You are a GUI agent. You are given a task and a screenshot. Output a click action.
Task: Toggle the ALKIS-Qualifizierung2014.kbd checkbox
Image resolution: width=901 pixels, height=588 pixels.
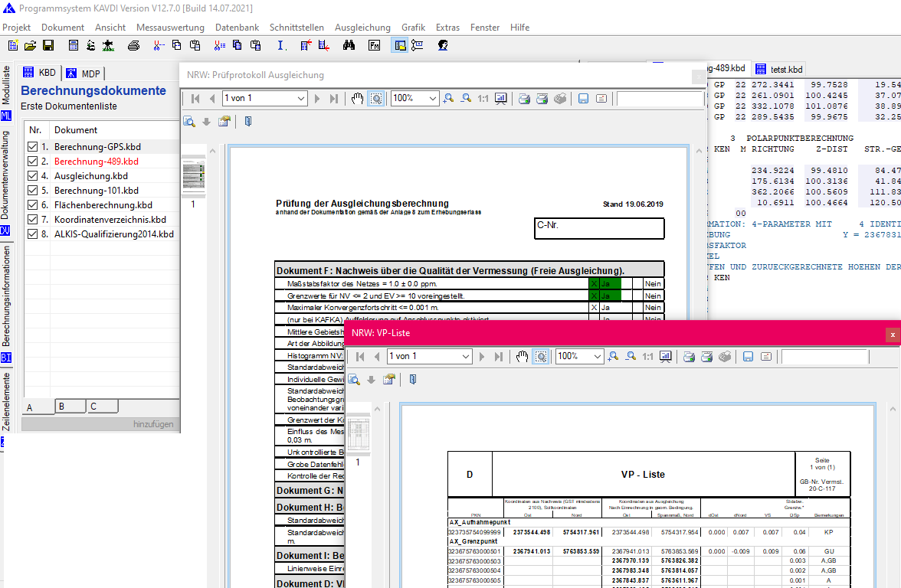[32, 234]
